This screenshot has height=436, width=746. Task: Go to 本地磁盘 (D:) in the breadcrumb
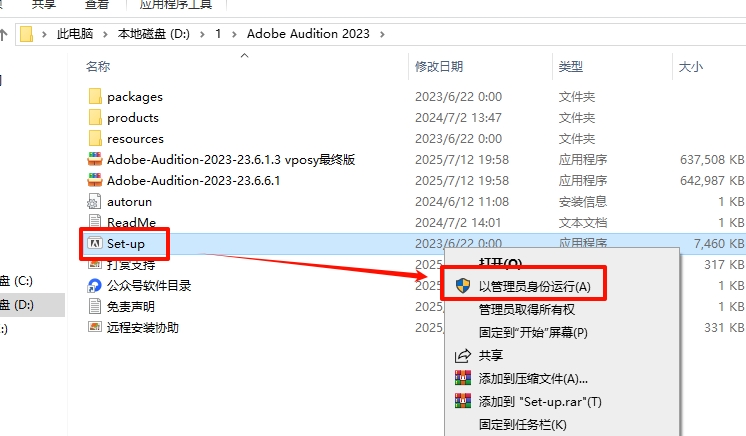[x=154, y=34]
